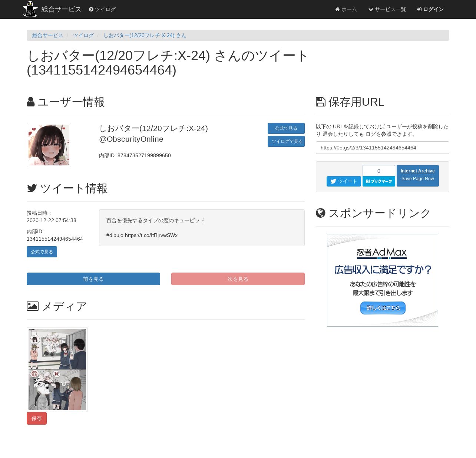476x458 pixels.
Task: Click 公式で見る button under tweet ID
Action: (42, 252)
